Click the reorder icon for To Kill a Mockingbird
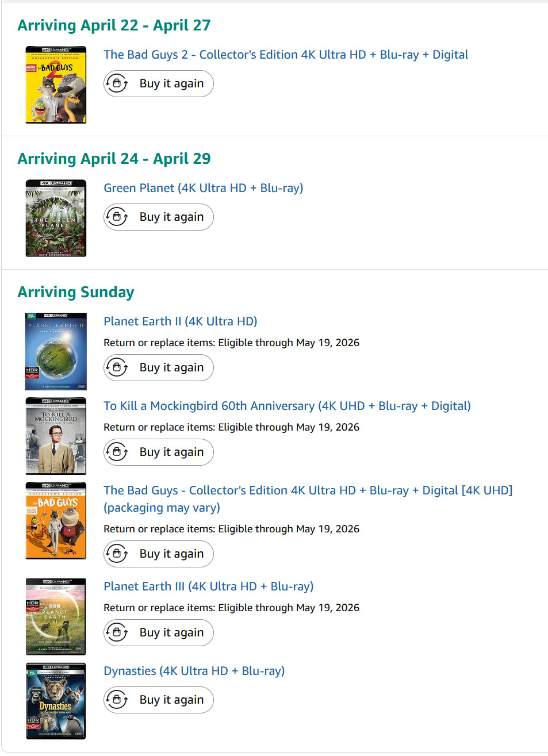Image resolution: width=548 pixels, height=756 pixels. [117, 452]
